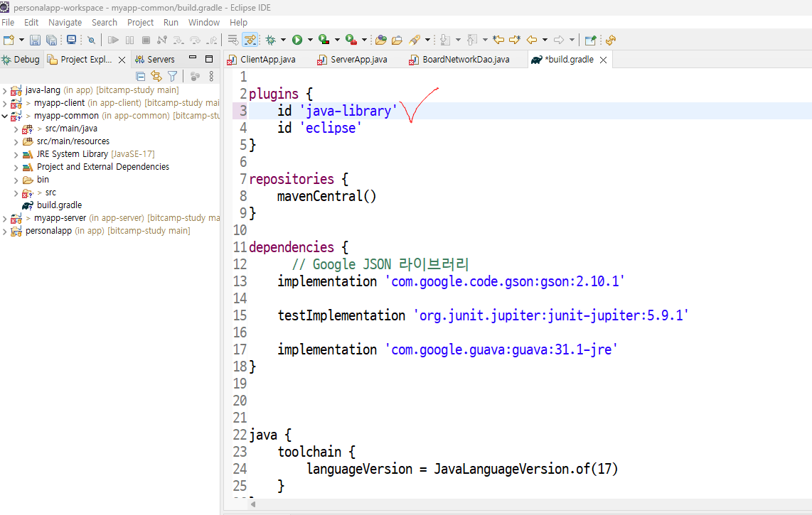Toggle Skip All Breakpoints

point(91,40)
